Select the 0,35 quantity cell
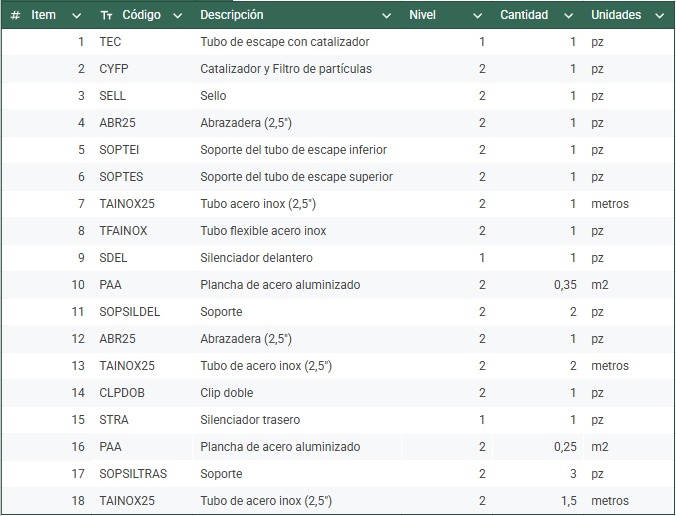Image resolution: width=676 pixels, height=516 pixels. pos(564,285)
